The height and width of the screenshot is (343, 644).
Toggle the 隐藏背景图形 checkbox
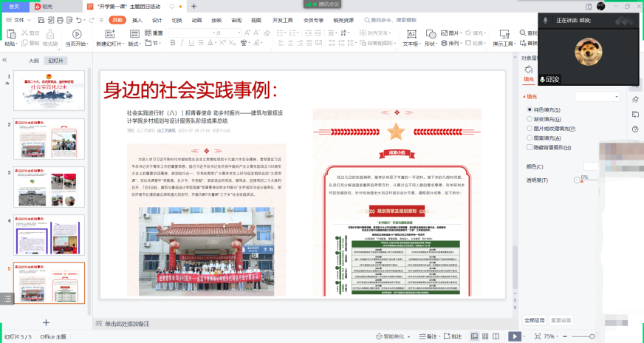coord(530,148)
